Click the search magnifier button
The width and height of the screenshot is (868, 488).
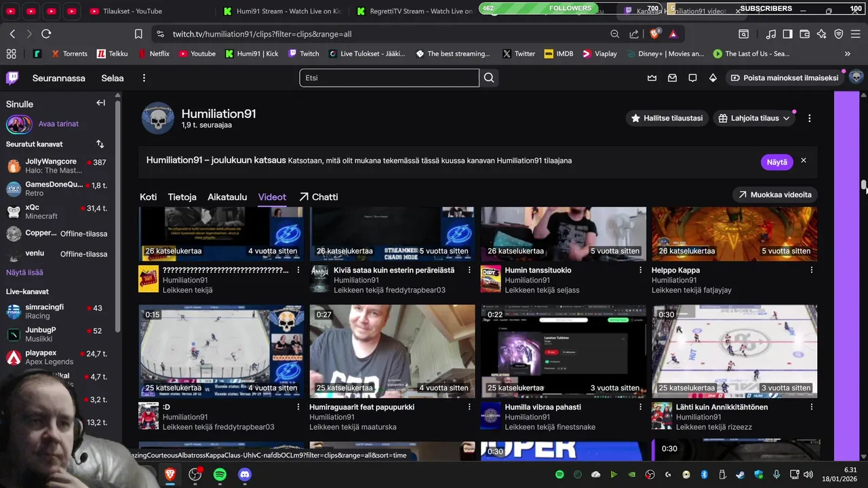(489, 78)
